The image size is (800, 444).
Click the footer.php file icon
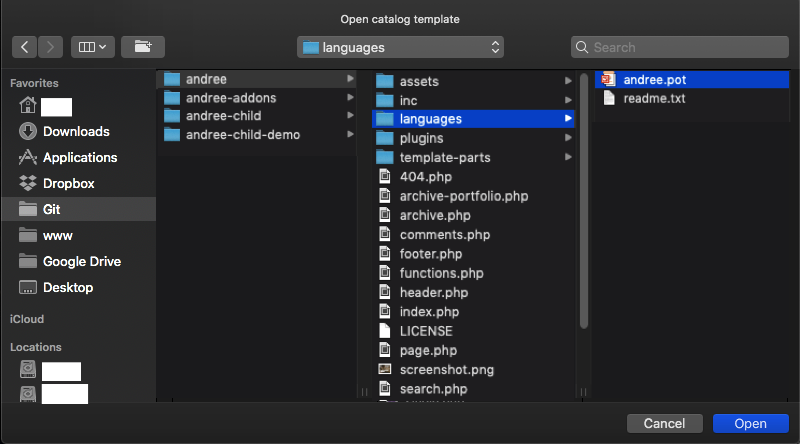click(x=385, y=254)
